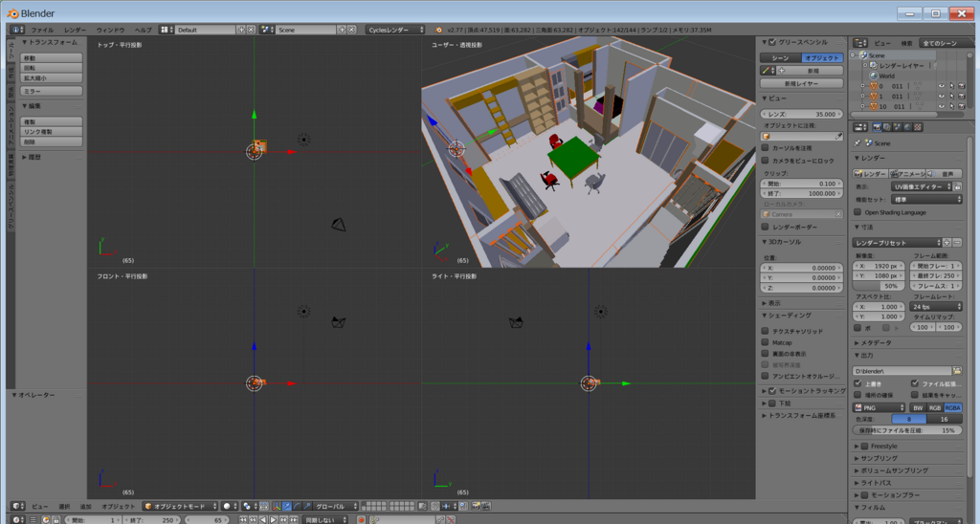Click the Render tab icon in Properties
The image size is (980, 524).
878,127
